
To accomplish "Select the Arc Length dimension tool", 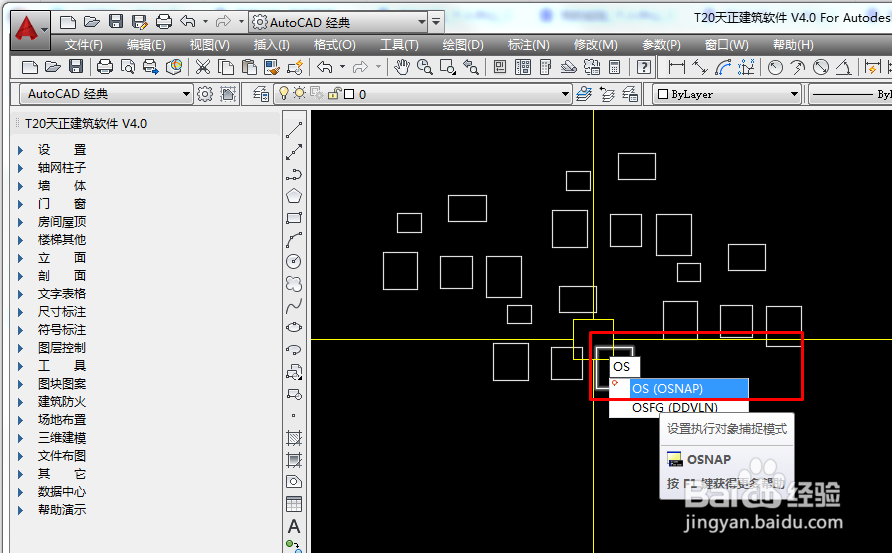I will tap(723, 67).
